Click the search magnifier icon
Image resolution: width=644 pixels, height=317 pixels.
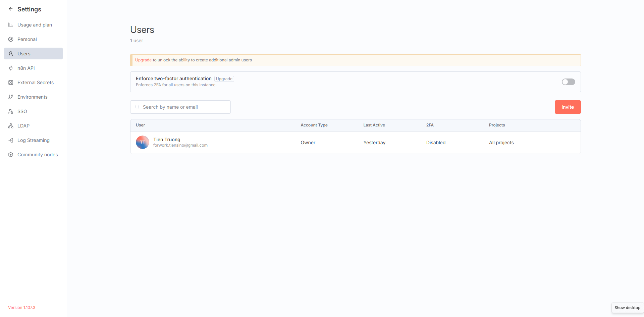tap(137, 107)
